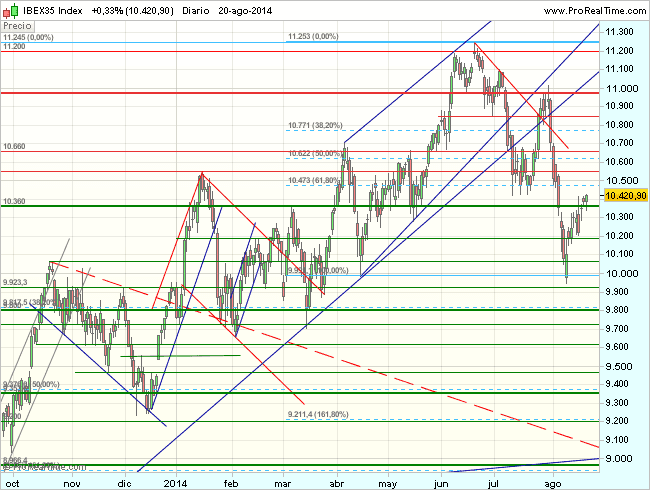Click the Precio panel label
Image resolution: width=650 pixels, height=490 pixels.
tap(17, 26)
